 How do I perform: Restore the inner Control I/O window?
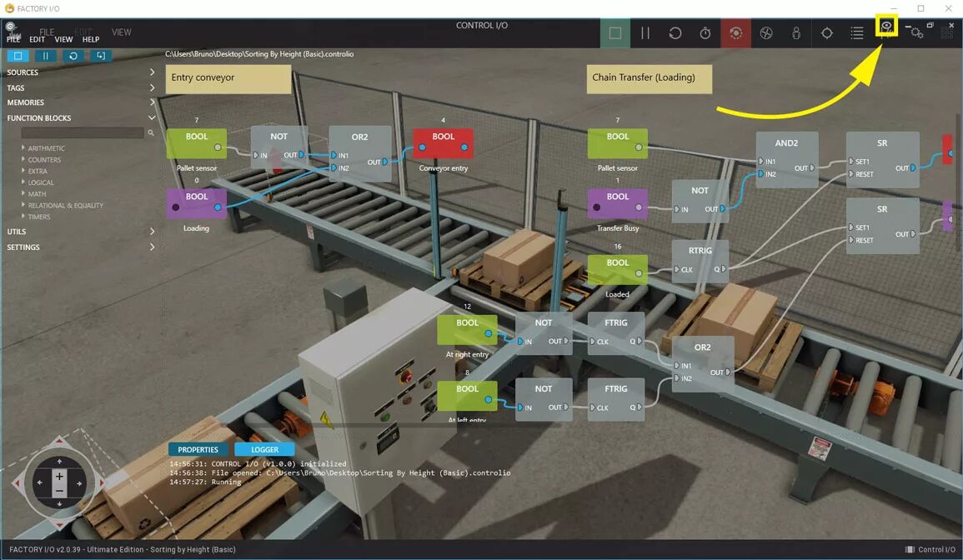(930, 25)
